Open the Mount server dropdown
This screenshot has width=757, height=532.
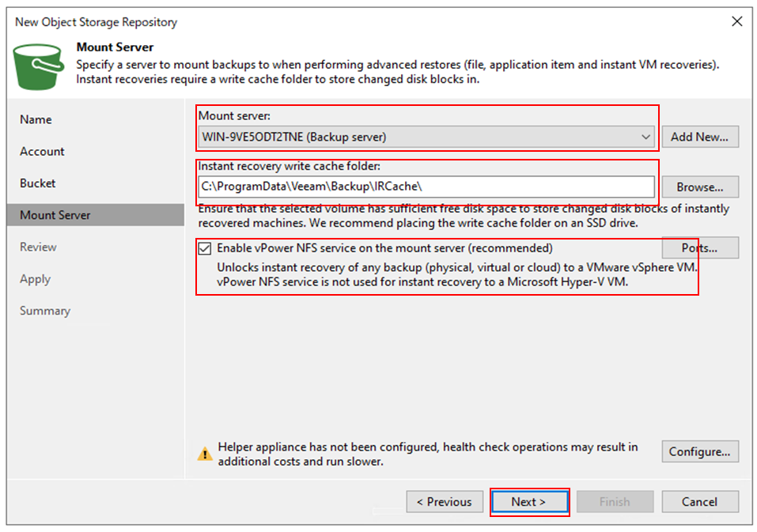pos(426,137)
